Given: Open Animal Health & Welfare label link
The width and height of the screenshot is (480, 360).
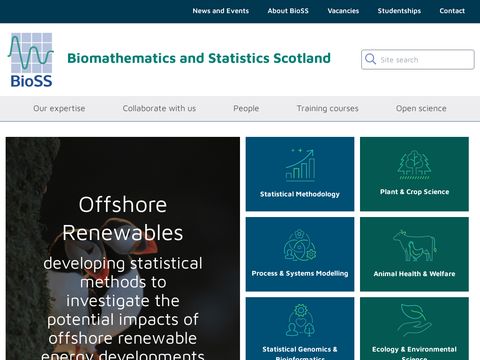Looking at the screenshot, I should [414, 274].
